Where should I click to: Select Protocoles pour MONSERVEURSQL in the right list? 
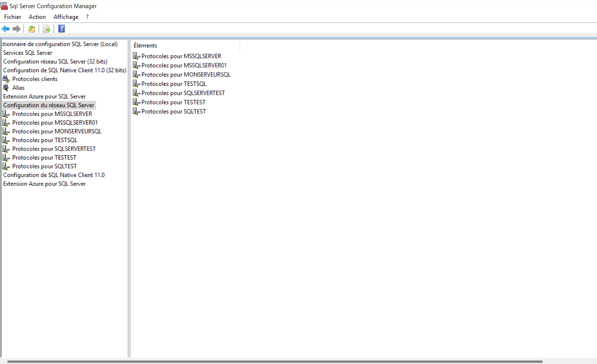pyautogui.click(x=186, y=75)
